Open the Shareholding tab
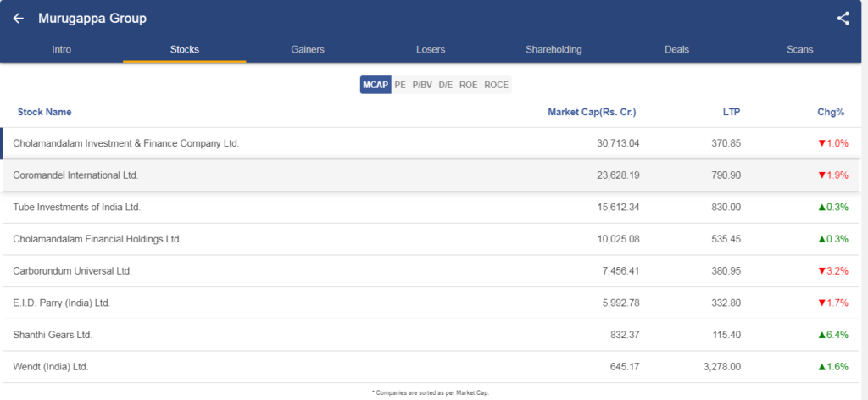The width and height of the screenshot is (868, 400). (x=554, y=49)
